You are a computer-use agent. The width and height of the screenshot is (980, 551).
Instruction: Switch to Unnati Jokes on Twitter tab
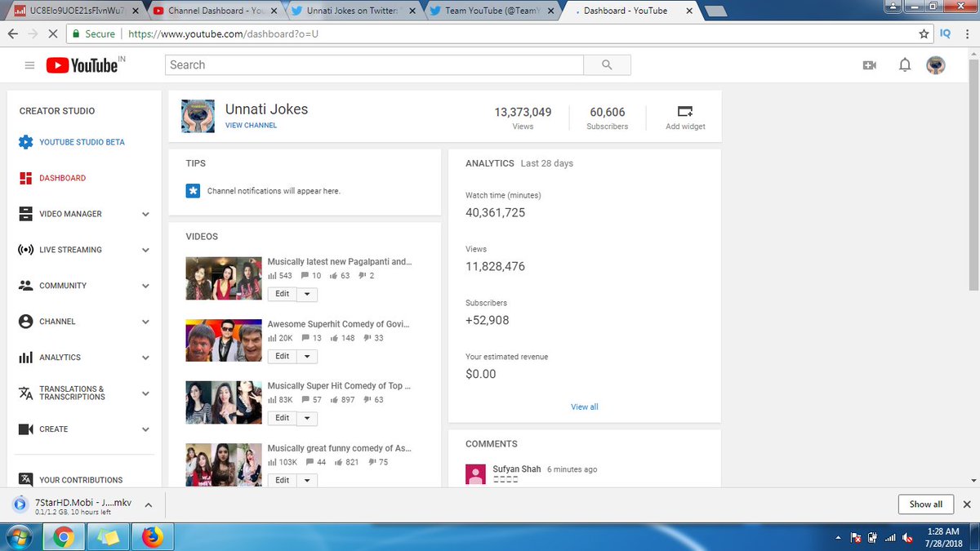pyautogui.click(x=352, y=11)
